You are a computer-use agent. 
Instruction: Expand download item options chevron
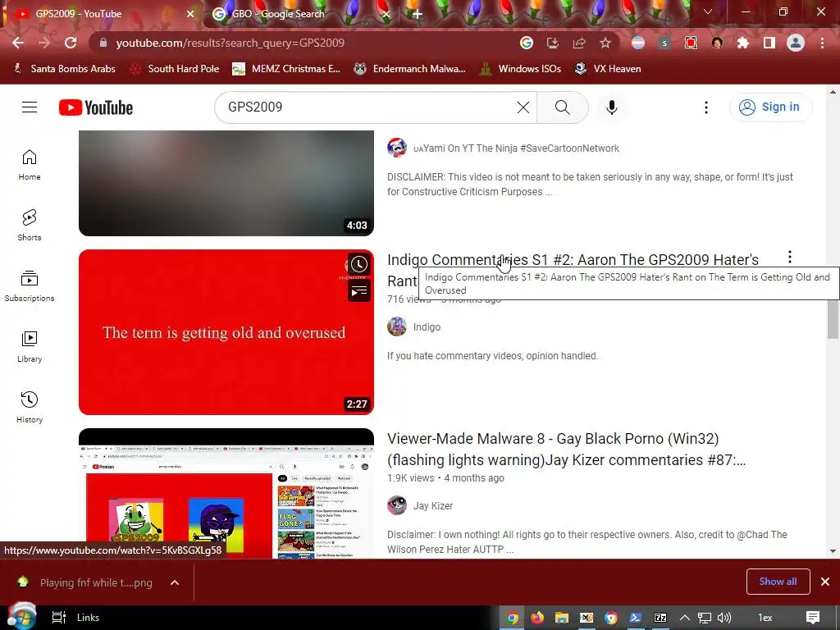tap(175, 583)
